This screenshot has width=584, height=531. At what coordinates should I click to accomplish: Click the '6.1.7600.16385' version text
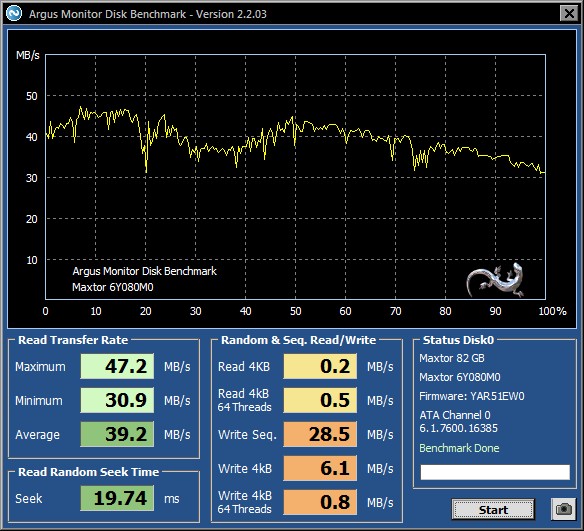458,428
